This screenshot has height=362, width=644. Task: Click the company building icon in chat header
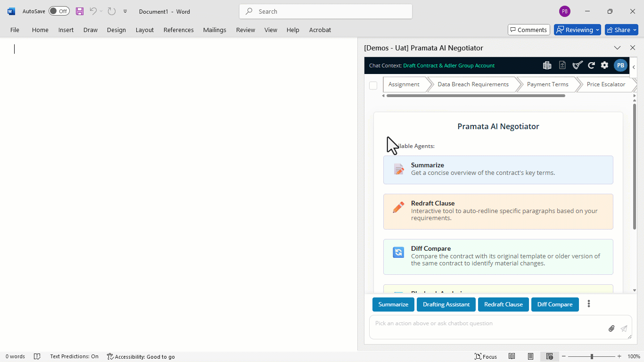(x=547, y=66)
